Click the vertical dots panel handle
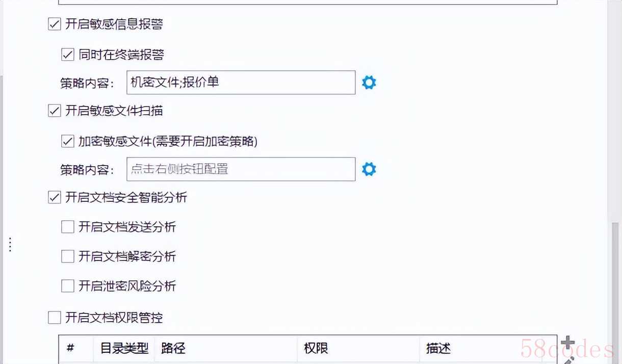 tap(10, 245)
